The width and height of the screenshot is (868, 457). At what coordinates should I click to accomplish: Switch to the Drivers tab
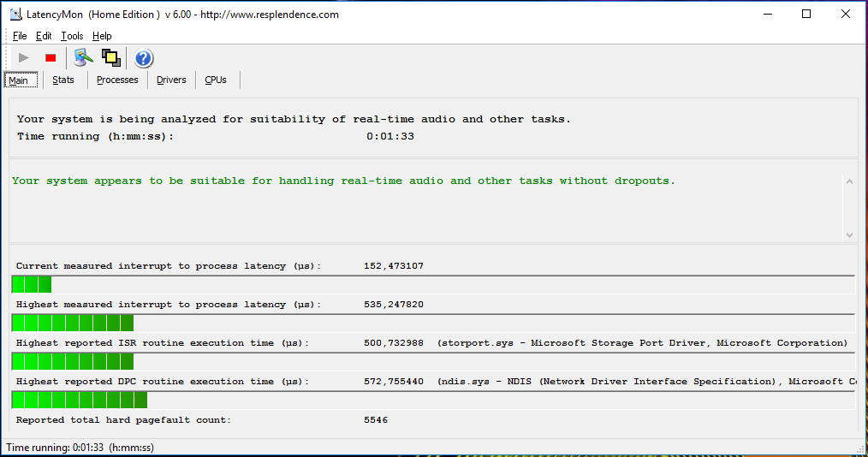(x=171, y=80)
